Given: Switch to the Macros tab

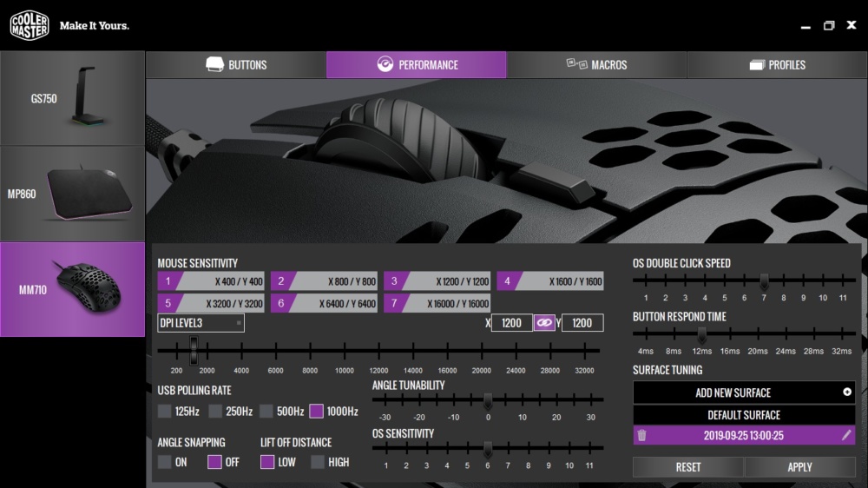Looking at the screenshot, I should [x=596, y=65].
